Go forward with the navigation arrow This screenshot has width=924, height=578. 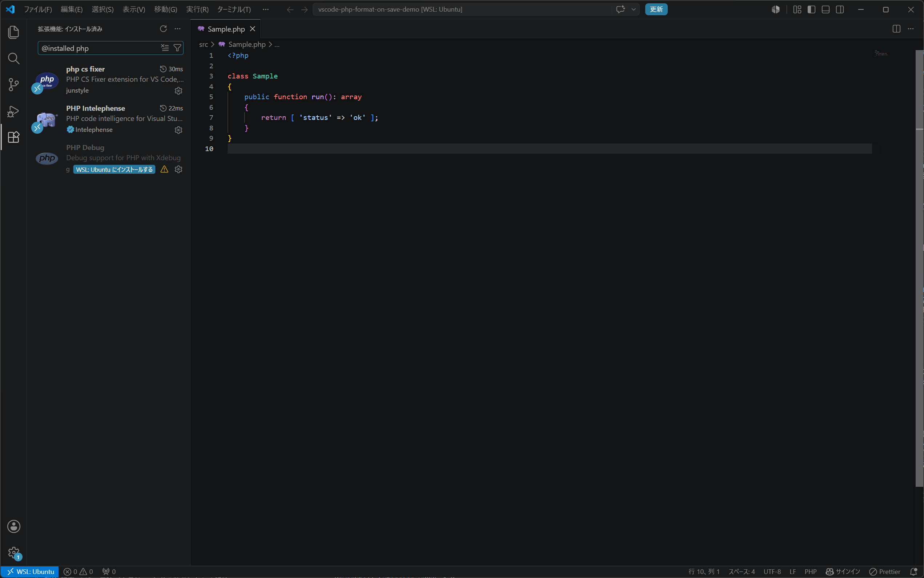tap(305, 9)
